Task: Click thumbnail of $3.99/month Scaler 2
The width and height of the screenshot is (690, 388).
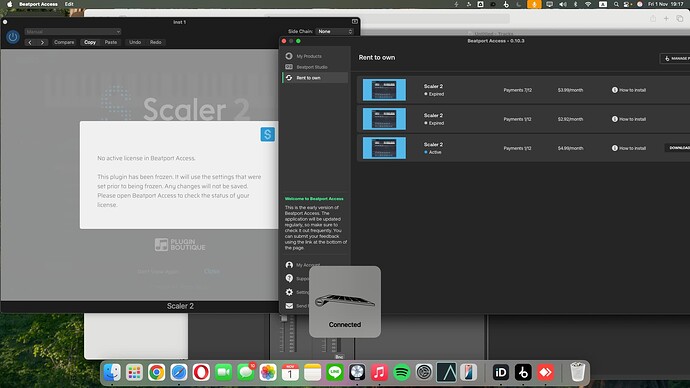Action: tap(384, 90)
